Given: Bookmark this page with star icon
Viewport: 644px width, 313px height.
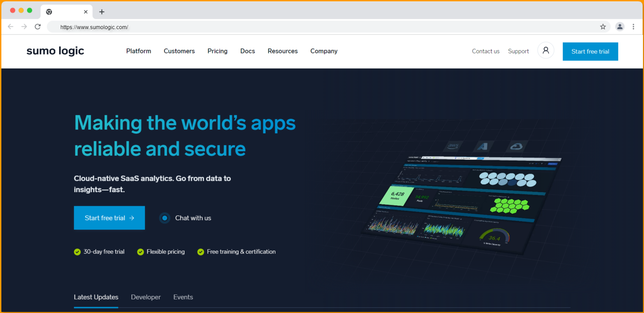Looking at the screenshot, I should 603,27.
